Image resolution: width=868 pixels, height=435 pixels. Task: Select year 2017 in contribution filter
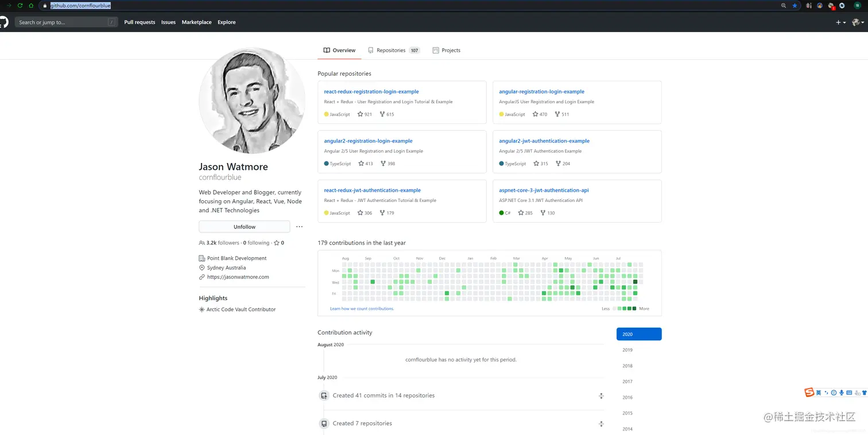[627, 382]
